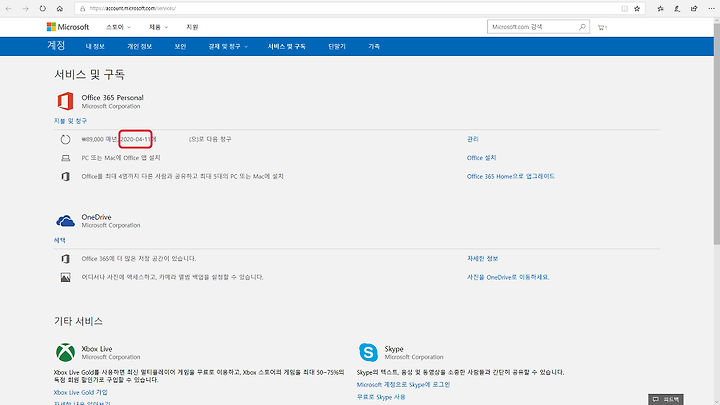Click the 관리 link
This screenshot has height=405, width=720.
[472, 139]
